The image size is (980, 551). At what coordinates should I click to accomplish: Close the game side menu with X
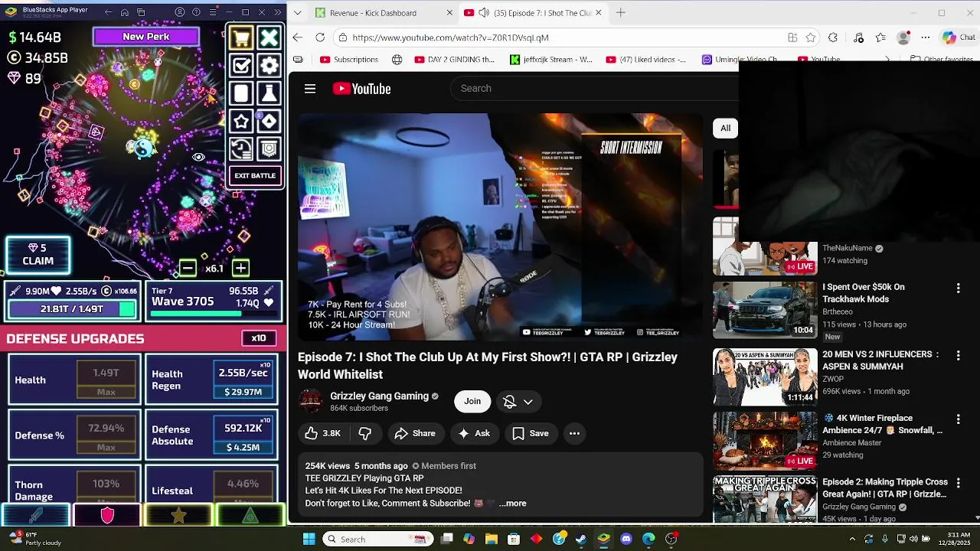point(269,38)
